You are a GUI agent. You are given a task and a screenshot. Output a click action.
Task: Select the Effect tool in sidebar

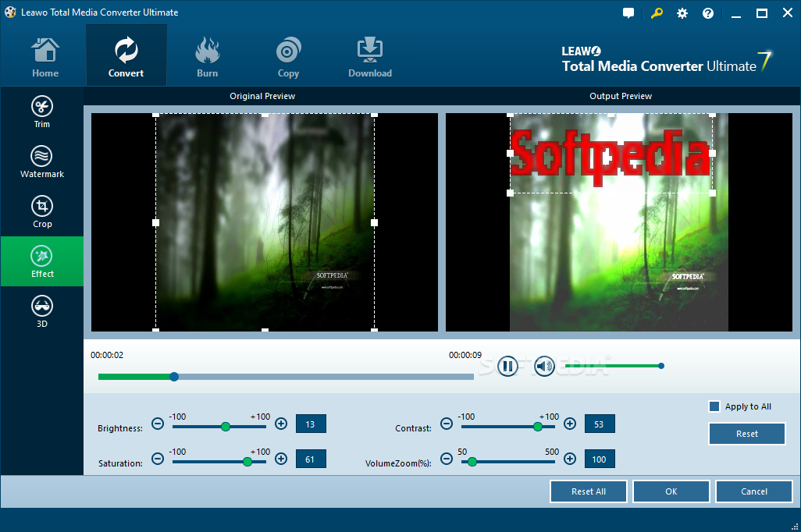pos(42,261)
